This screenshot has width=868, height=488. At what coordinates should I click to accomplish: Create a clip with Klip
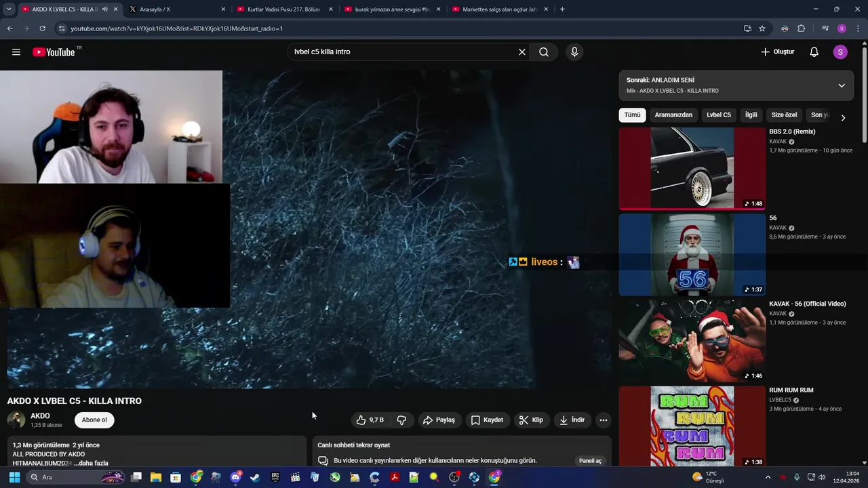coord(531,420)
